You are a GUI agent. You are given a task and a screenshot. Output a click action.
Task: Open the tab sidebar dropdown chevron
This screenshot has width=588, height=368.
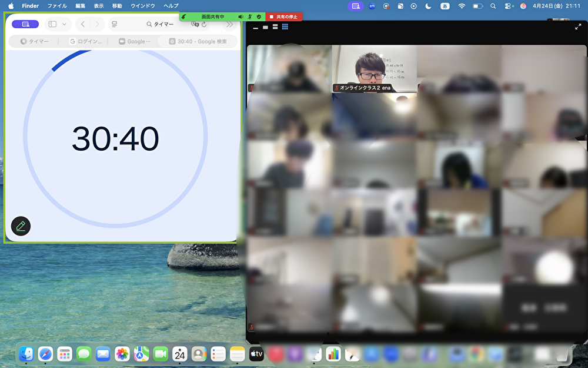pos(64,24)
